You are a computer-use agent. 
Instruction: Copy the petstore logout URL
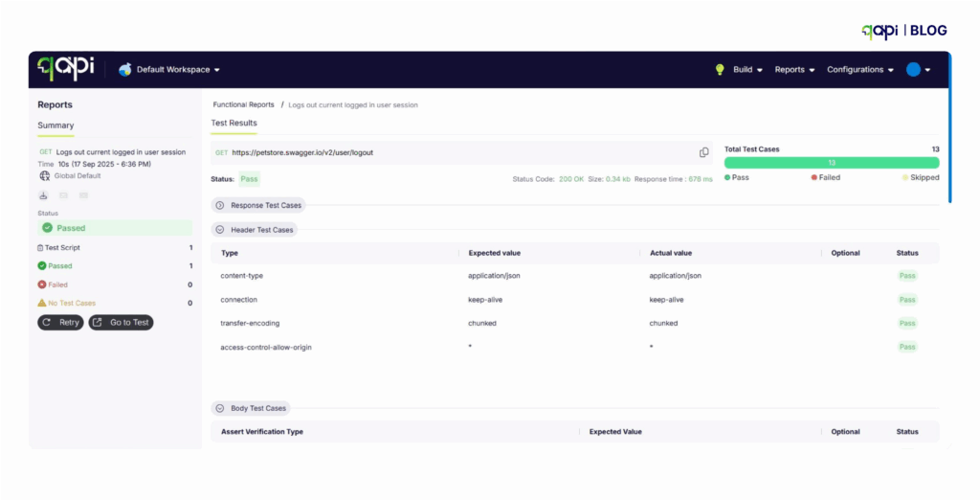703,152
